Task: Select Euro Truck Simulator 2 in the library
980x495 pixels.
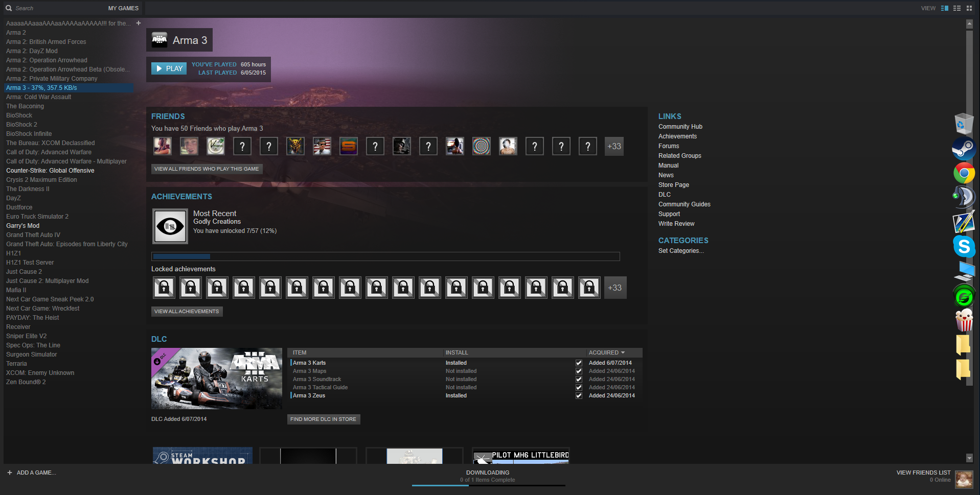Action: pos(37,217)
